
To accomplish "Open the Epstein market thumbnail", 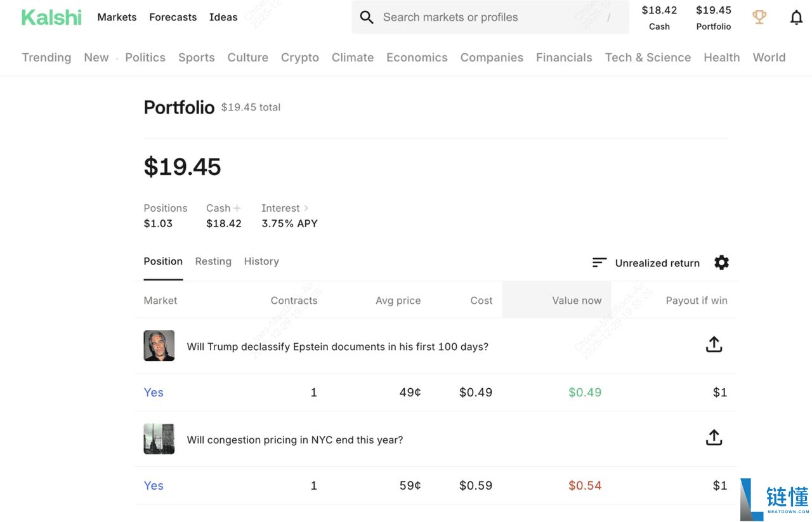I will coord(159,346).
